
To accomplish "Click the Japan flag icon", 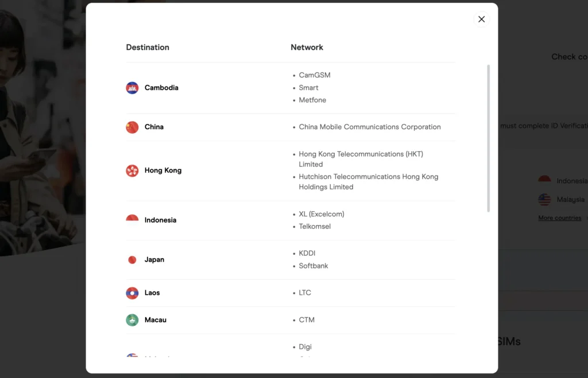I will click(132, 260).
